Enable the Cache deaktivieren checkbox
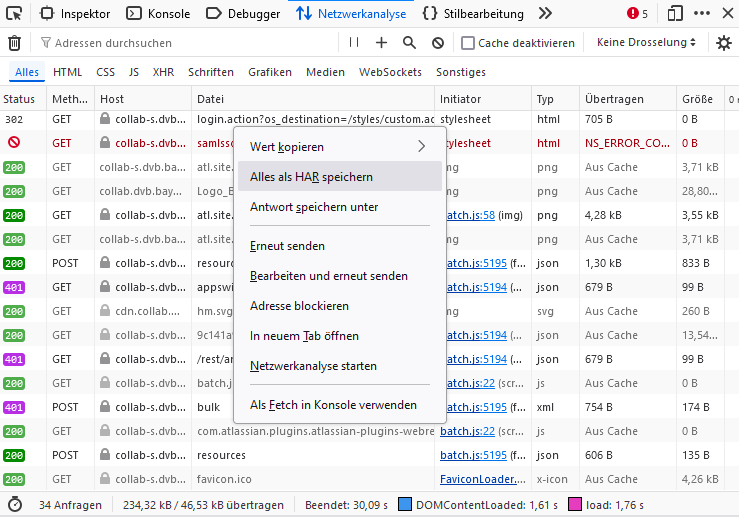Viewport: 739px width, 518px height. [x=468, y=43]
